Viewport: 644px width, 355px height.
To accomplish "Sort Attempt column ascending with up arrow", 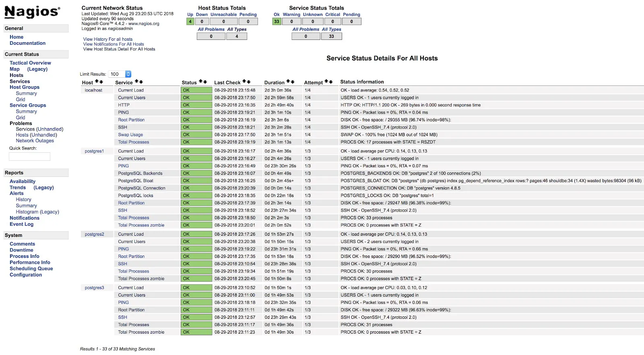I will 326,82.
